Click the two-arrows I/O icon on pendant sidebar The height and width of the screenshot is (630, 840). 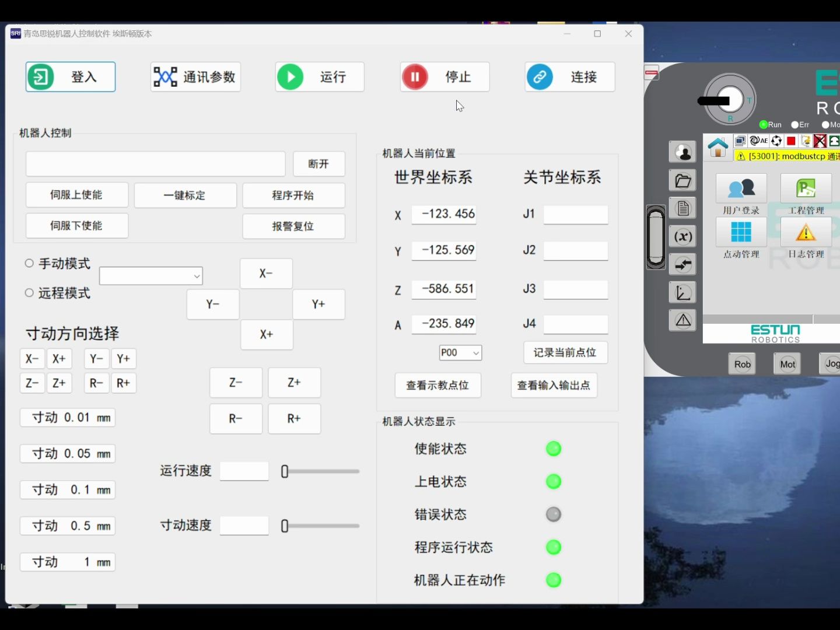(x=682, y=264)
